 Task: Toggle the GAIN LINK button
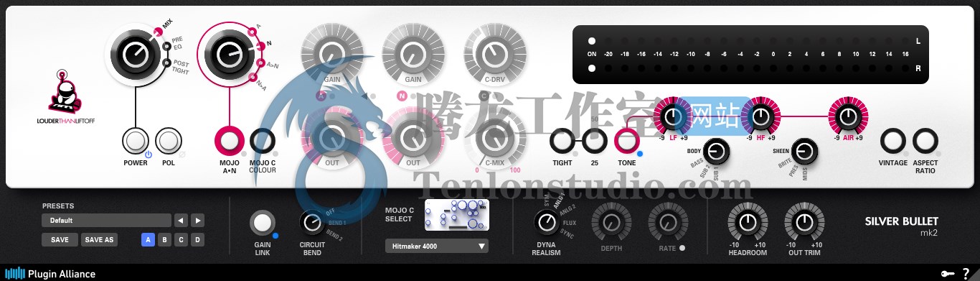coord(262,224)
